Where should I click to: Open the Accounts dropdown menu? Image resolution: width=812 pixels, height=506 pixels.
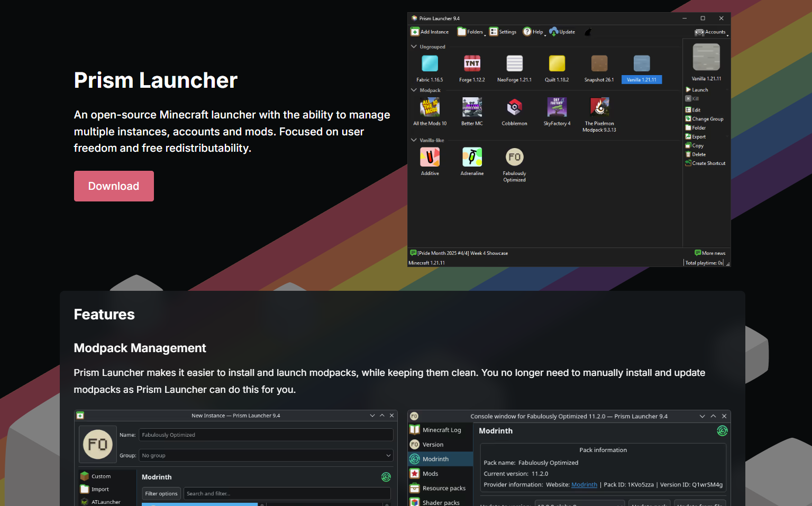711,32
